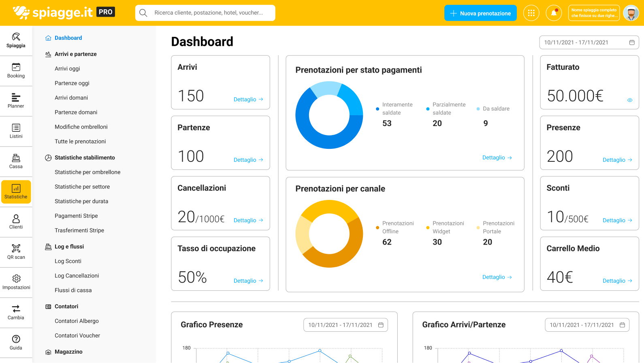Open Pagamenti Stripe
The height and width of the screenshot is (363, 644).
coord(76,216)
